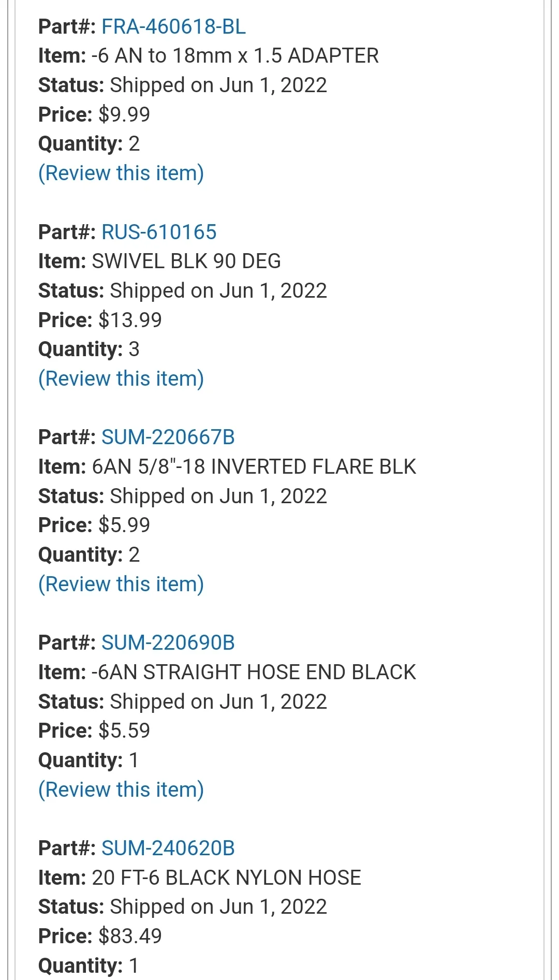
Task: Open part number SUM-220667B link
Action: point(168,437)
